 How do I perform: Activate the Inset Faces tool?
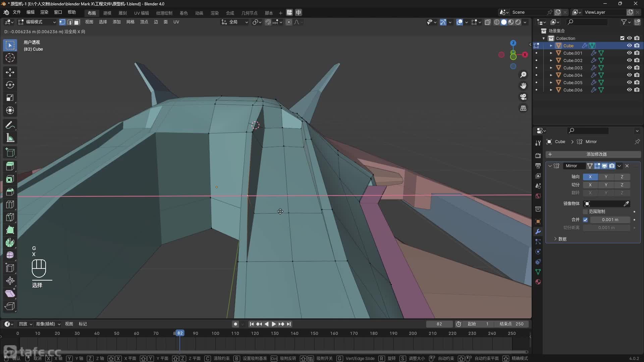point(10,179)
